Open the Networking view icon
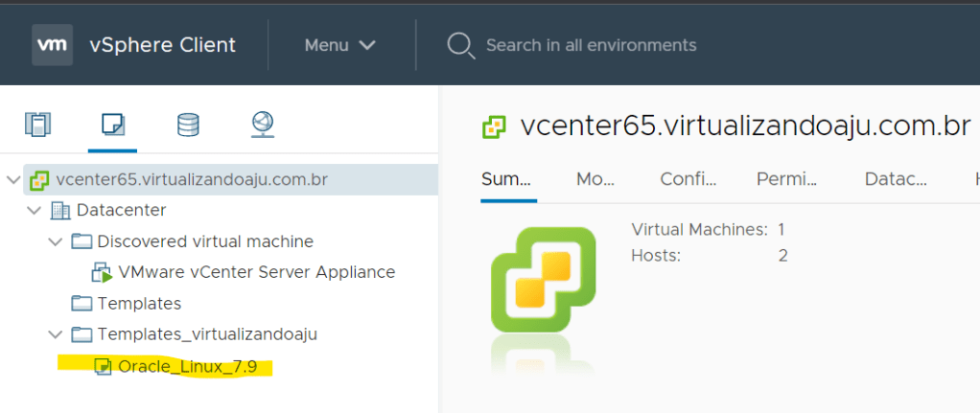This screenshot has height=413, width=980. tap(262, 125)
